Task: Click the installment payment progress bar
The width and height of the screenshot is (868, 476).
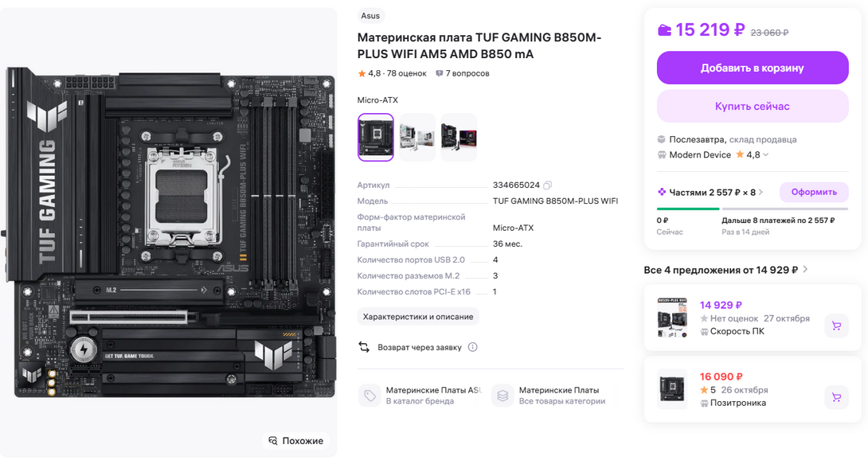Action: coord(753,209)
